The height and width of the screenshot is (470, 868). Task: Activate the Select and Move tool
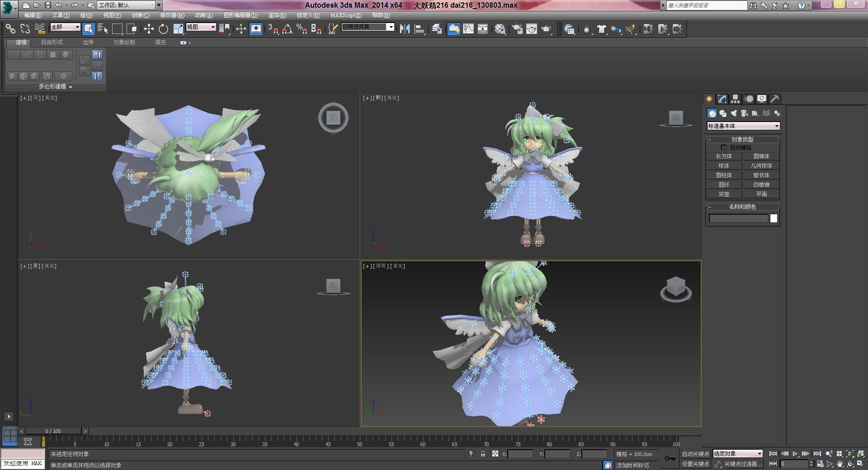coord(149,29)
